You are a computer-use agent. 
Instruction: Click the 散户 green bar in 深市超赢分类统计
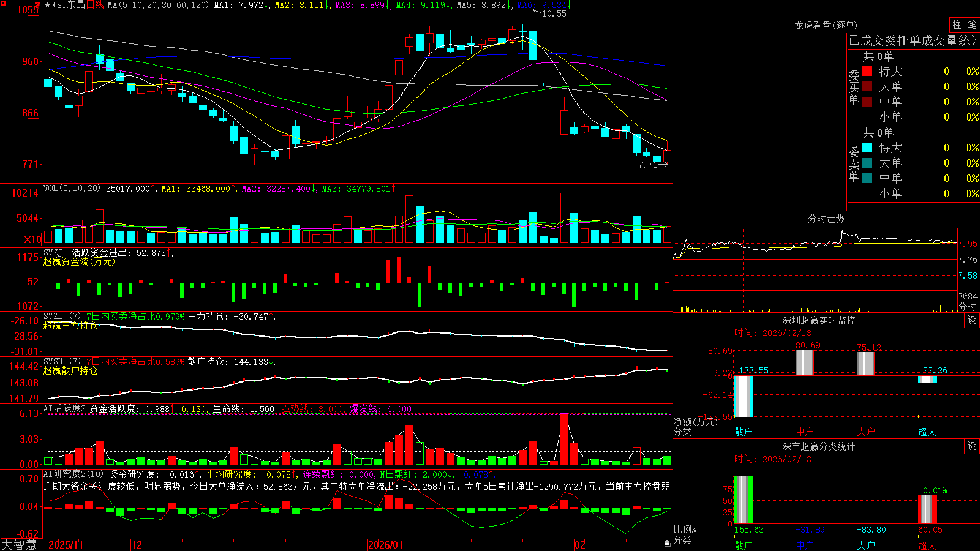tap(744, 500)
